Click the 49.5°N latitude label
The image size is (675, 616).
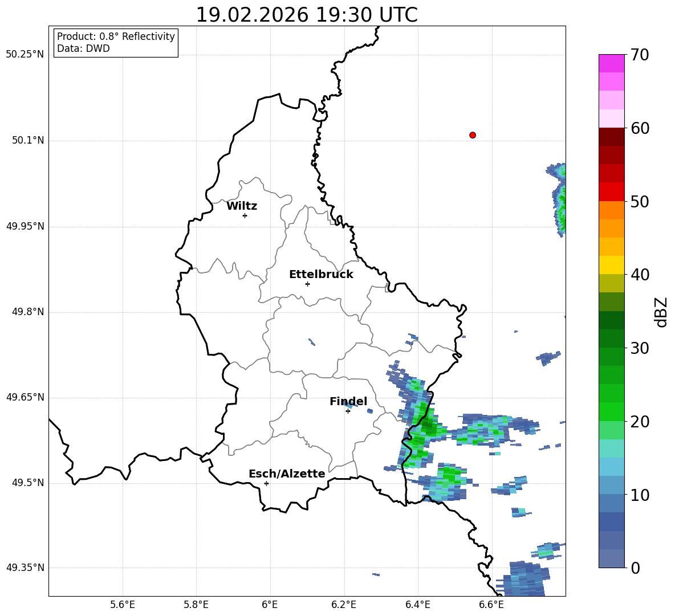pos(28,483)
